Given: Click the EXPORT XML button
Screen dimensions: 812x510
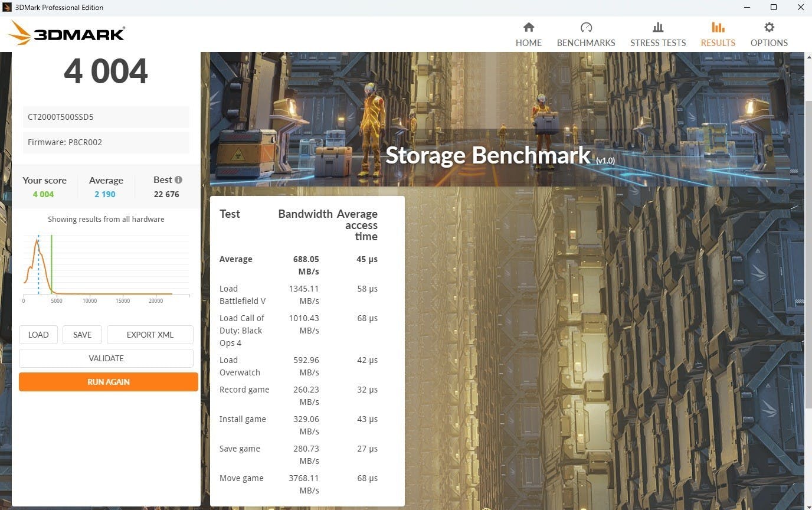Looking at the screenshot, I should (150, 335).
